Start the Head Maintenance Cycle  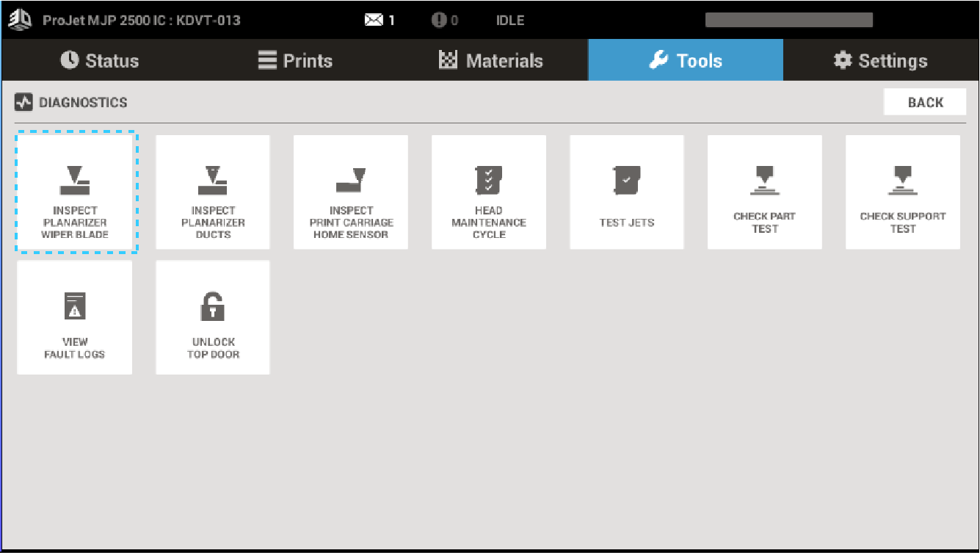489,192
